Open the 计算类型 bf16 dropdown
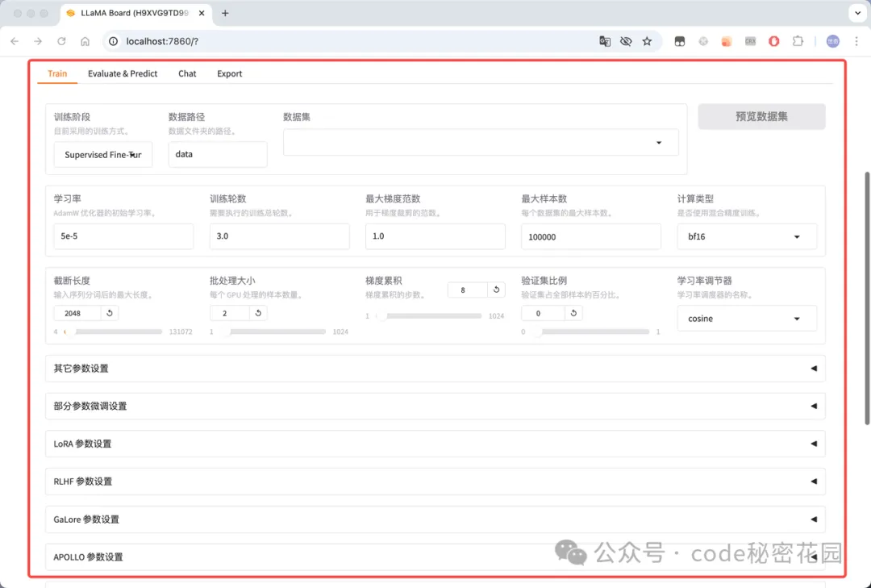The width and height of the screenshot is (871, 588). [747, 236]
